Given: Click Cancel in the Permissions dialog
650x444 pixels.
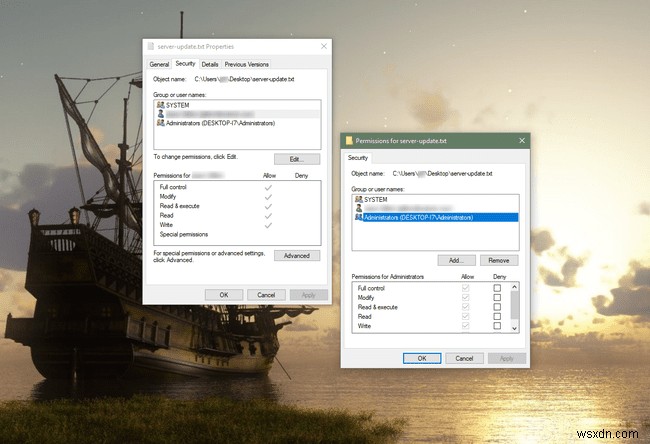Looking at the screenshot, I should point(464,358).
